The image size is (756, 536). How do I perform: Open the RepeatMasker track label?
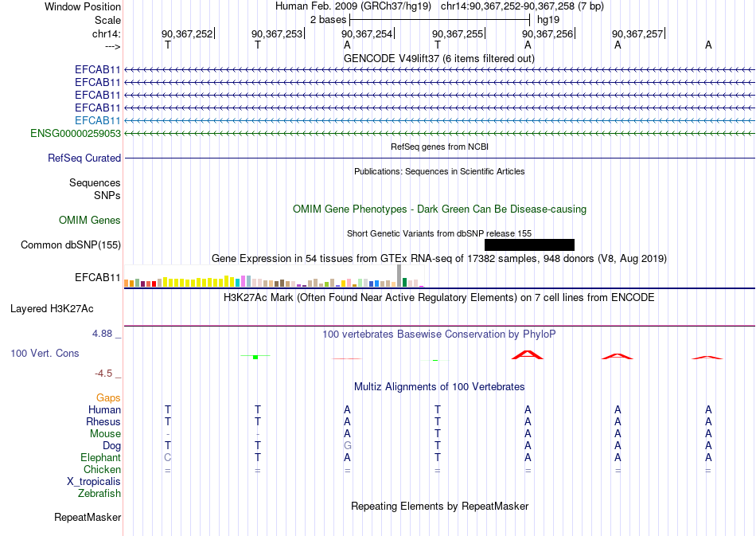tap(88, 517)
